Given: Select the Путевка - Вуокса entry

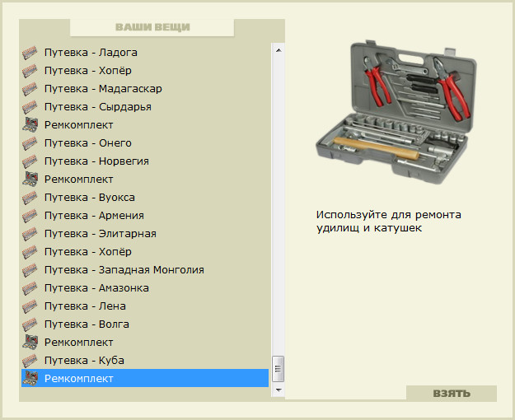Looking at the screenshot, I should [x=145, y=198].
